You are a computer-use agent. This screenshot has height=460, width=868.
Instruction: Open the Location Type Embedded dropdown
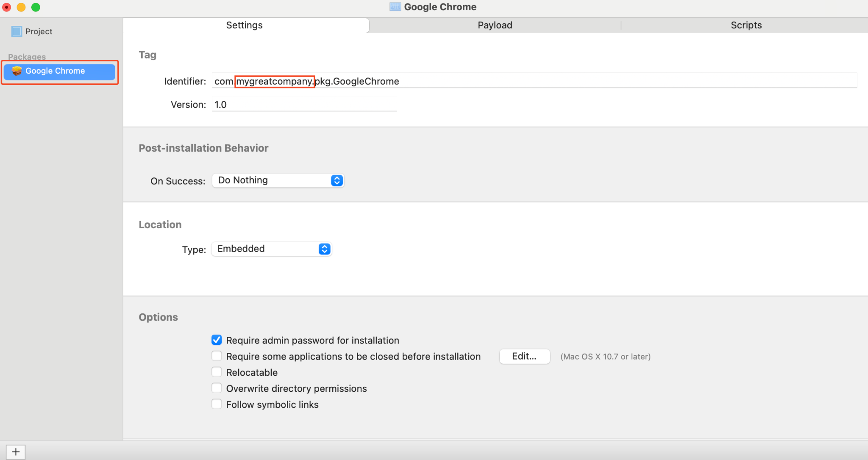click(272, 249)
